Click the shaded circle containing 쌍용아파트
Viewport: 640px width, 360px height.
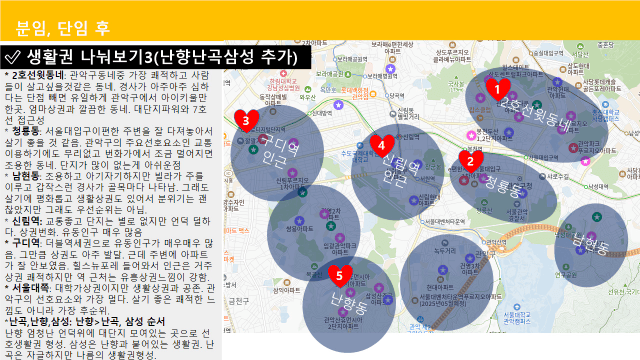[313, 233]
